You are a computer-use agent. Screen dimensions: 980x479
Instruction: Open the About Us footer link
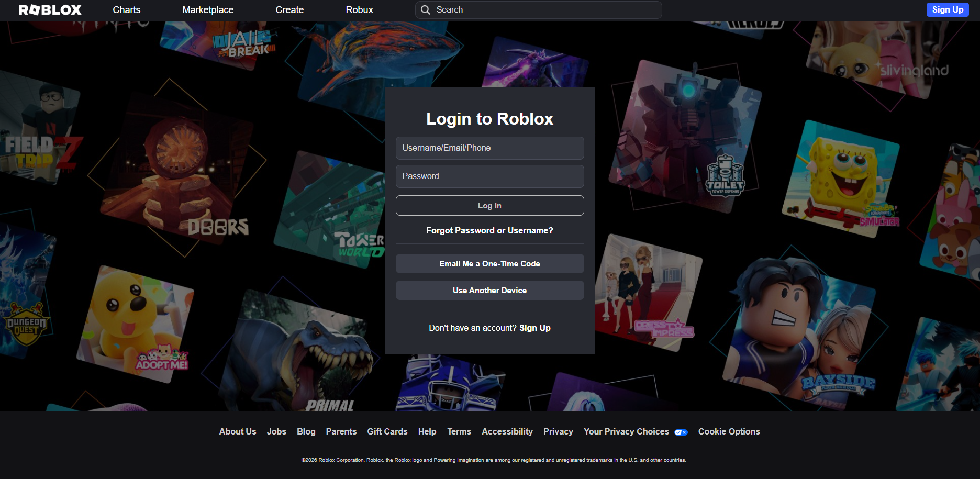pyautogui.click(x=238, y=431)
